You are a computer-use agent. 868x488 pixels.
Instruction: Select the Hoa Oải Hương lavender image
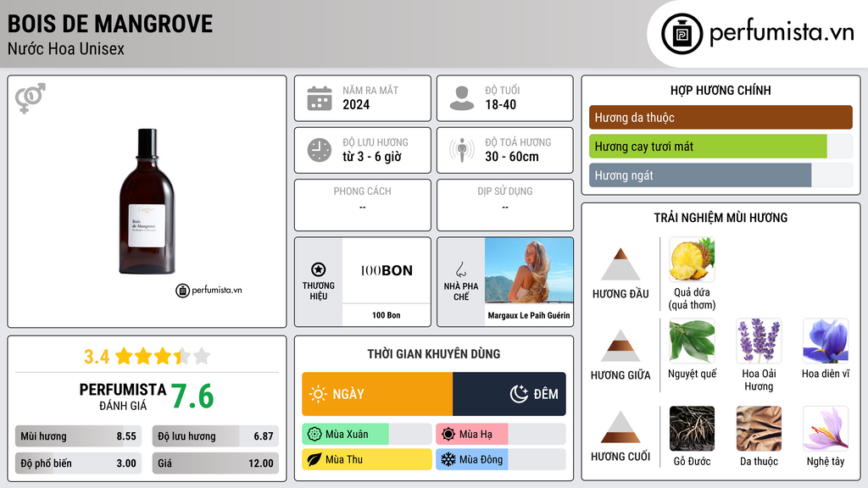click(759, 341)
